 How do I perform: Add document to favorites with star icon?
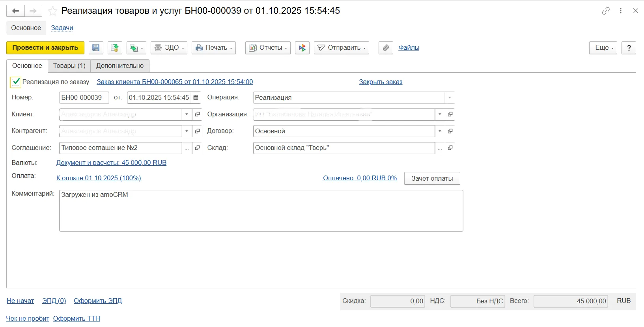coord(52,11)
